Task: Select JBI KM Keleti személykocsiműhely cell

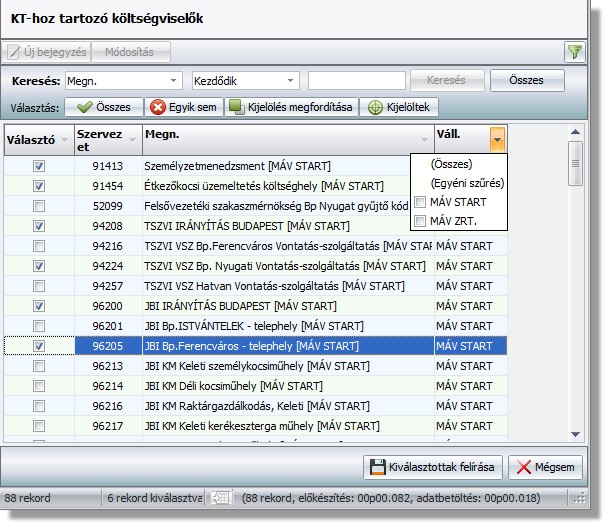Action: click(288, 366)
